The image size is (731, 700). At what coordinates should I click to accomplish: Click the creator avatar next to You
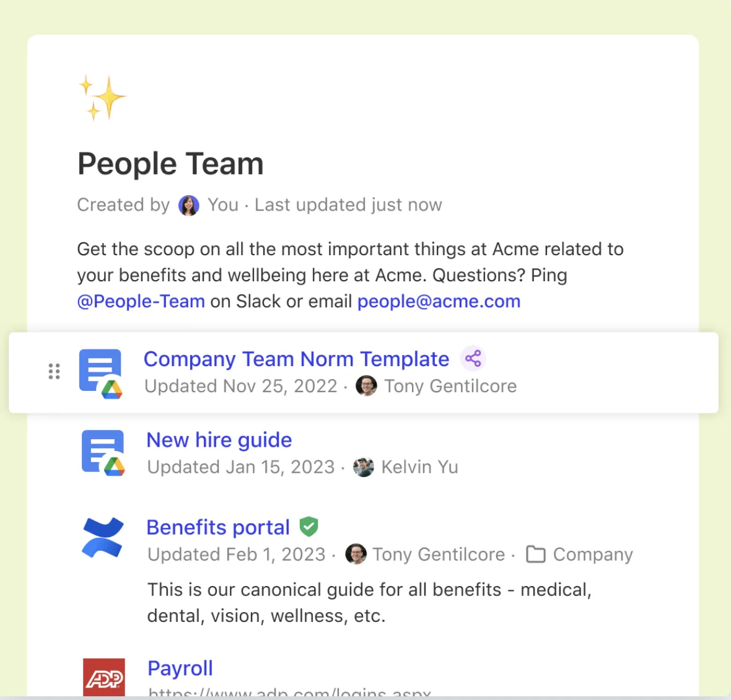[189, 205]
